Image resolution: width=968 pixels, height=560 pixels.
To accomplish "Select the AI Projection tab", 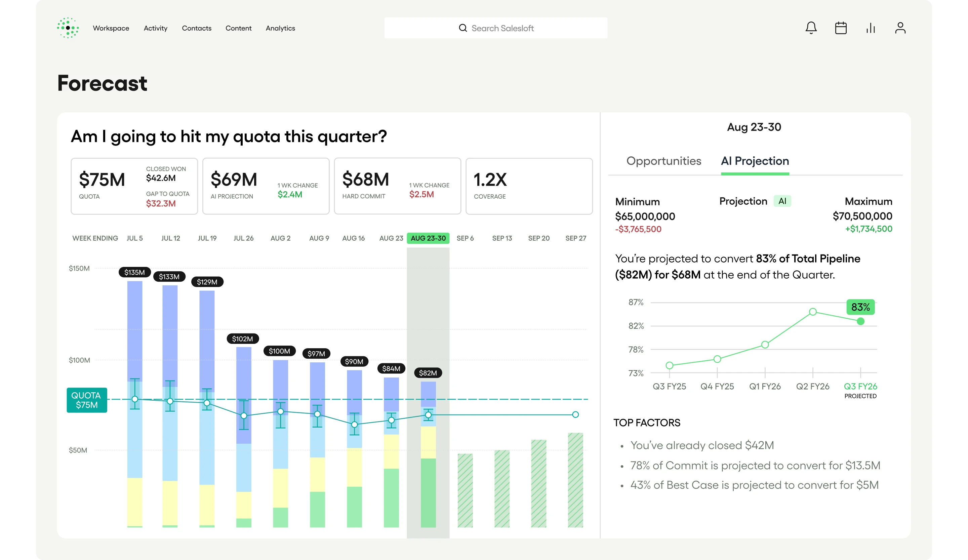I will click(755, 161).
